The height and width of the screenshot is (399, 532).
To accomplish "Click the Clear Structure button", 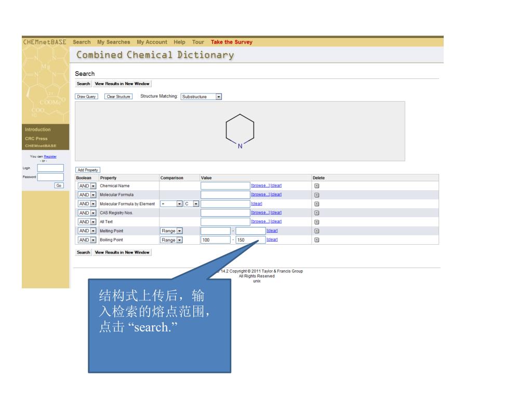I will 118,97.
